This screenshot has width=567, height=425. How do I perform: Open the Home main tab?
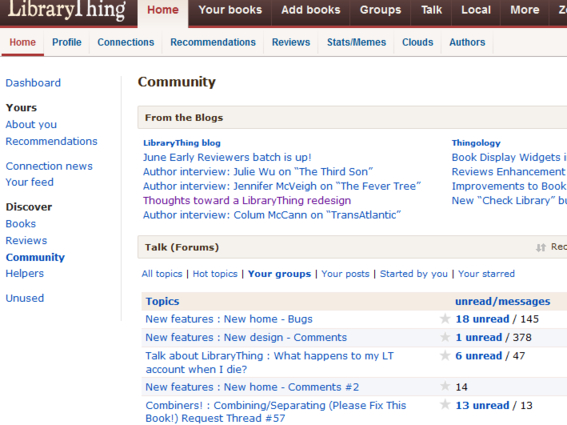tap(163, 10)
